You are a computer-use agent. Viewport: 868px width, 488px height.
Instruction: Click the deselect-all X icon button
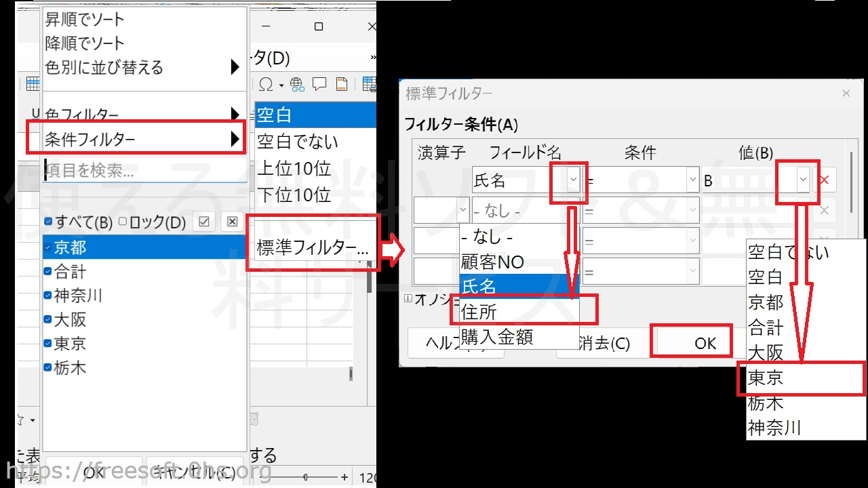(x=232, y=222)
